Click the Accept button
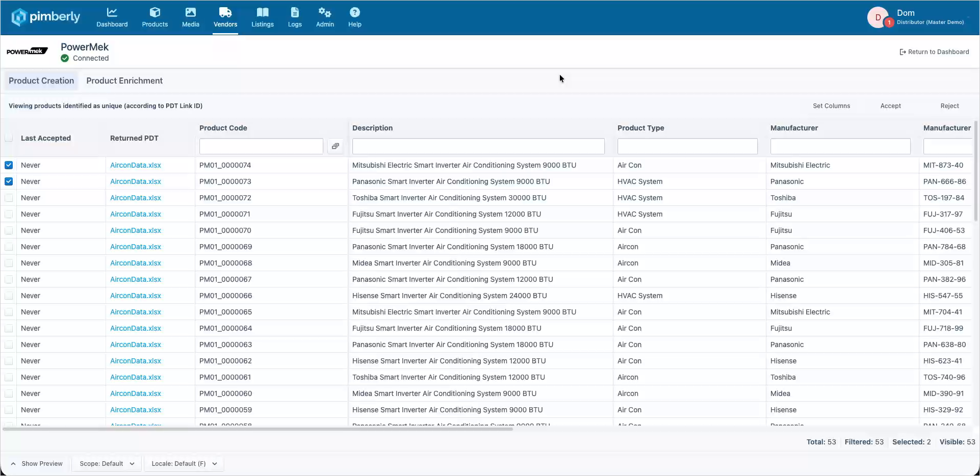980x476 pixels. point(890,106)
